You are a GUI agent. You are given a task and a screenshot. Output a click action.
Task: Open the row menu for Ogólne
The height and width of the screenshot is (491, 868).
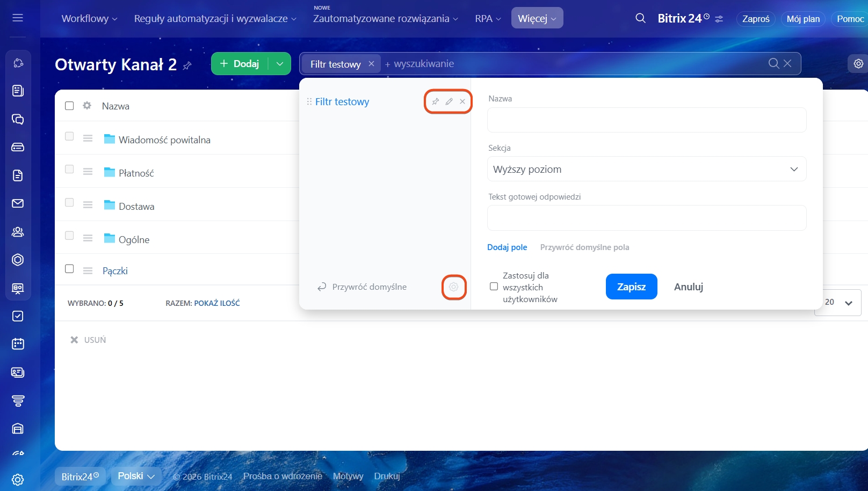[88, 238]
